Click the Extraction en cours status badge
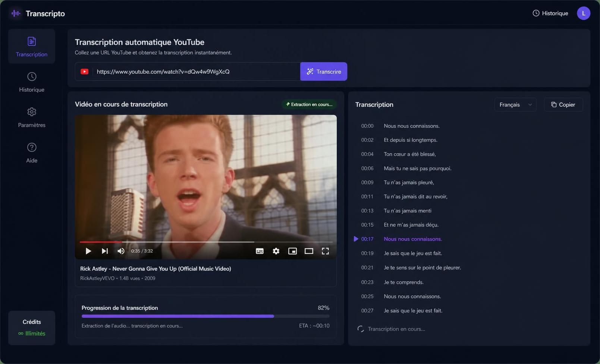 click(x=309, y=104)
